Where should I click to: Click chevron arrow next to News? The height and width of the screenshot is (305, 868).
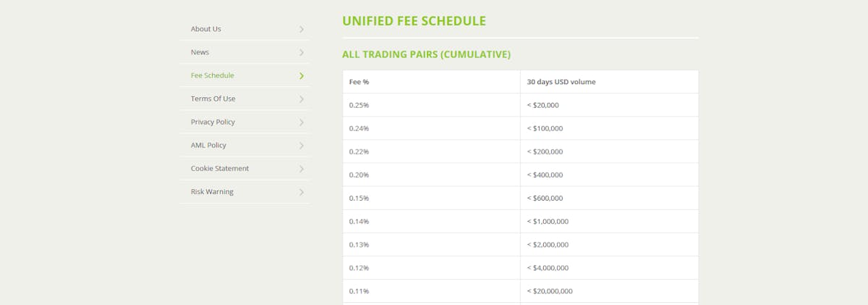302,53
